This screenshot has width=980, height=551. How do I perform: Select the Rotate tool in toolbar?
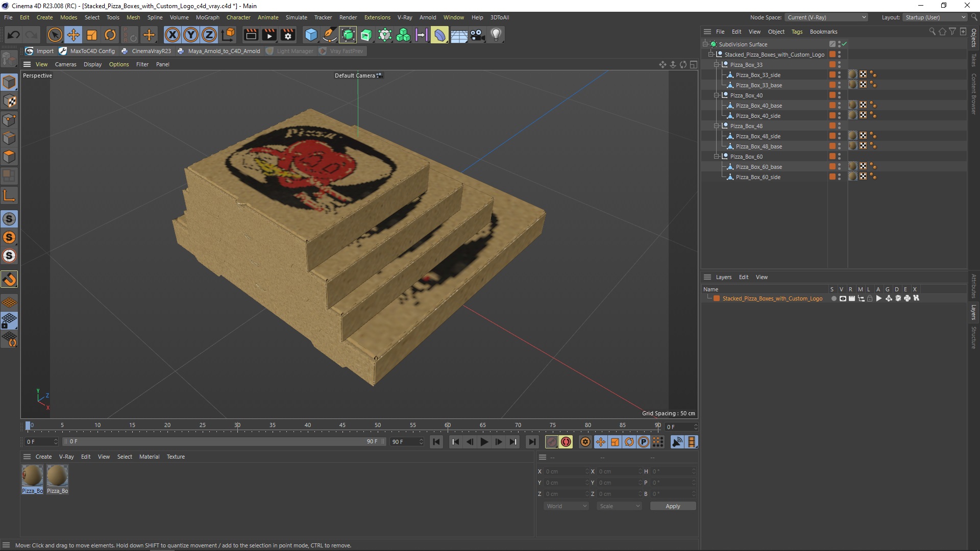click(110, 35)
